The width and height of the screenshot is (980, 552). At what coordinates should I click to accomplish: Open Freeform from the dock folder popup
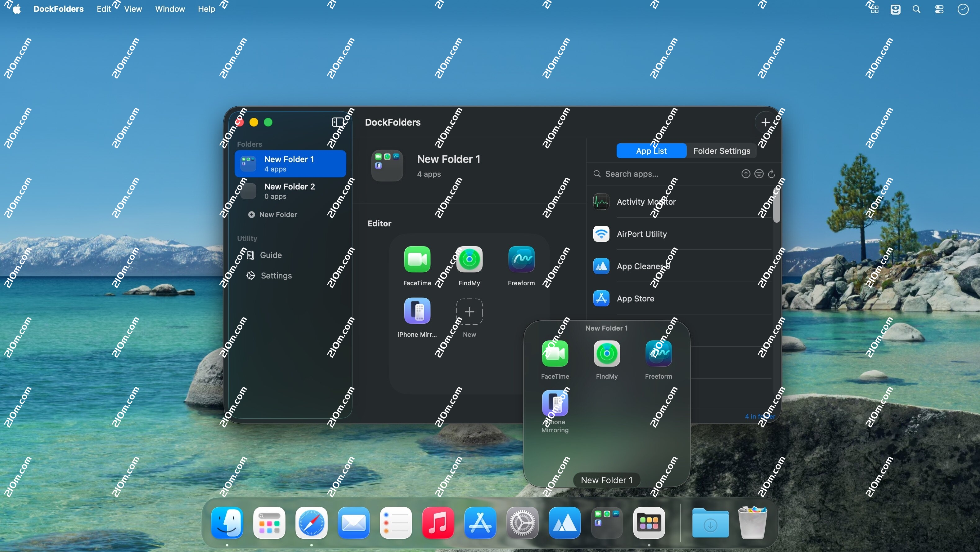(659, 354)
